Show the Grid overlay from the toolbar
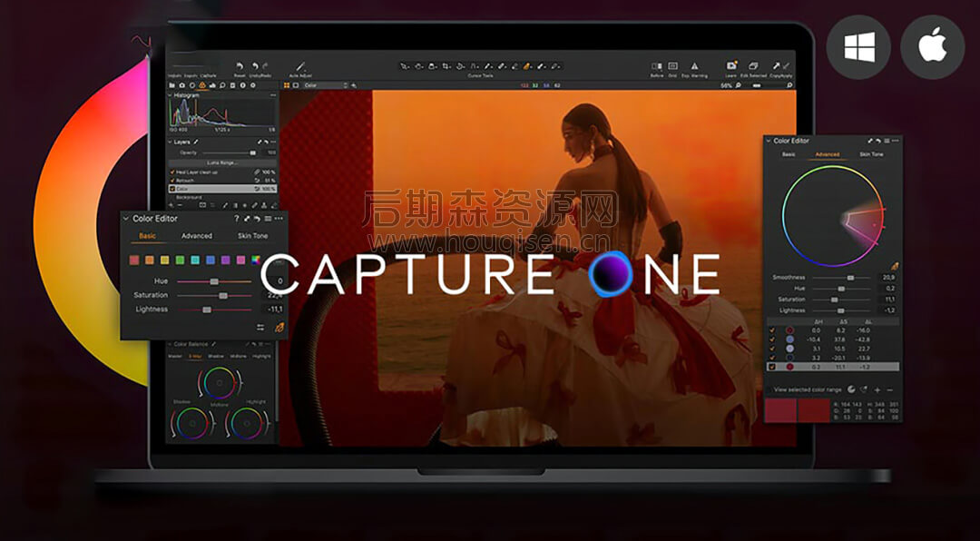Screen dimensions: 980x541 [x=673, y=65]
